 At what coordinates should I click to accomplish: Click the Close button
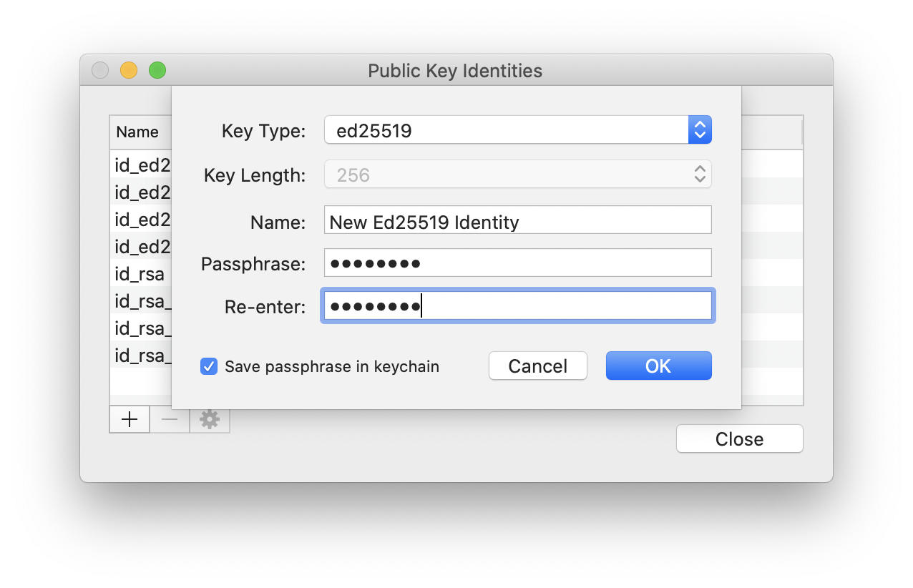tap(739, 438)
